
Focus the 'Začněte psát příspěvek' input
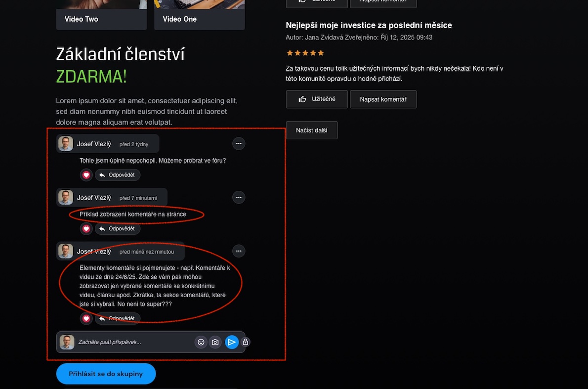(x=133, y=342)
